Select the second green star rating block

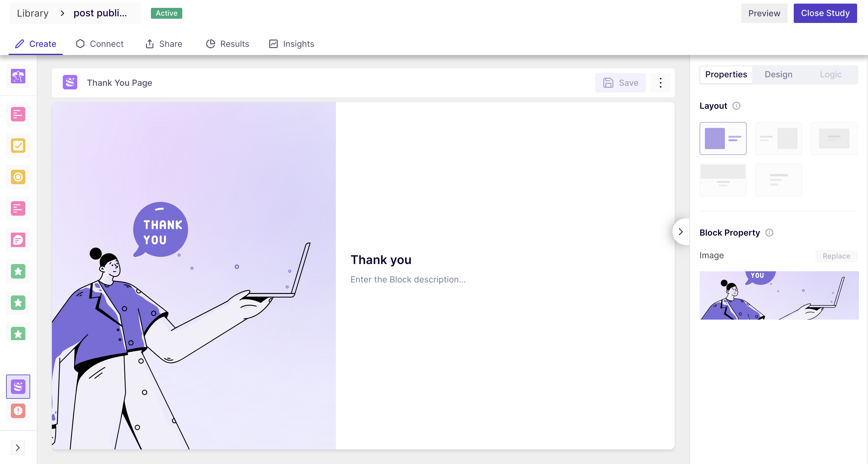click(18, 302)
